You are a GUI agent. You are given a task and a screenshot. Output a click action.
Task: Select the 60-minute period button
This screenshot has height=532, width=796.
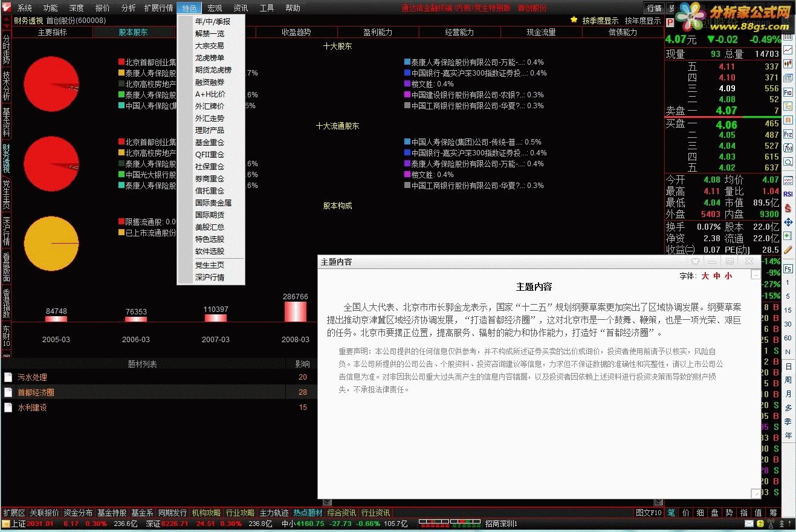coord(788,338)
